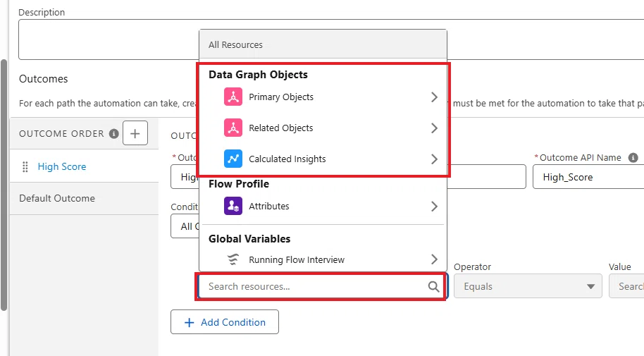The image size is (644, 356).
Task: Click the Calculated Insights blue chart icon
Action: tap(233, 159)
